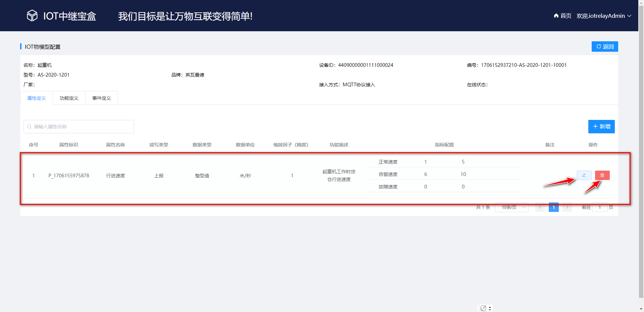Click the blue 新增 button above the table
The width and height of the screenshot is (644, 312).
[x=601, y=127]
